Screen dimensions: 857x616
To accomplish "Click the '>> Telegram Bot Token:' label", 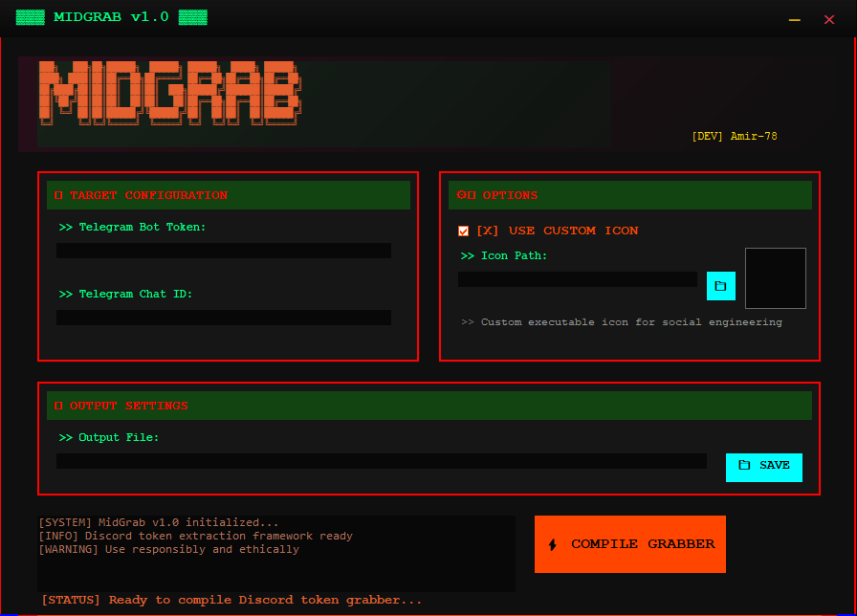I will click(132, 227).
